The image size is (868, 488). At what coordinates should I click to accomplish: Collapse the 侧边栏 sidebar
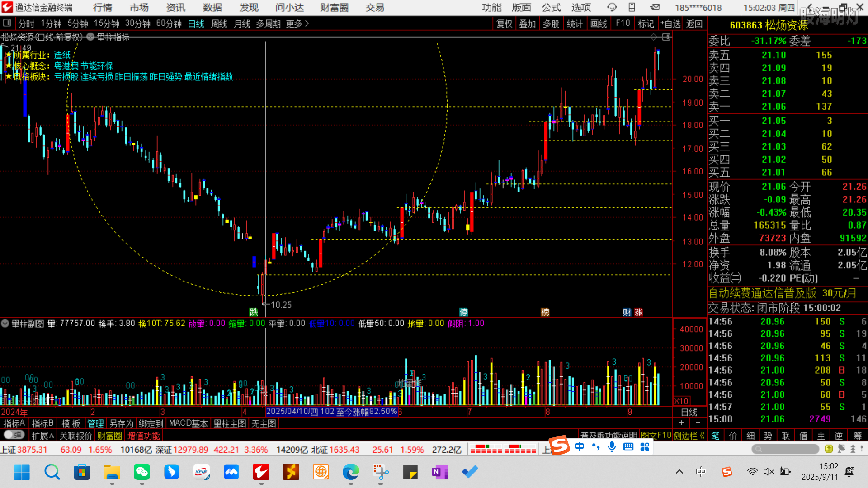click(x=689, y=436)
